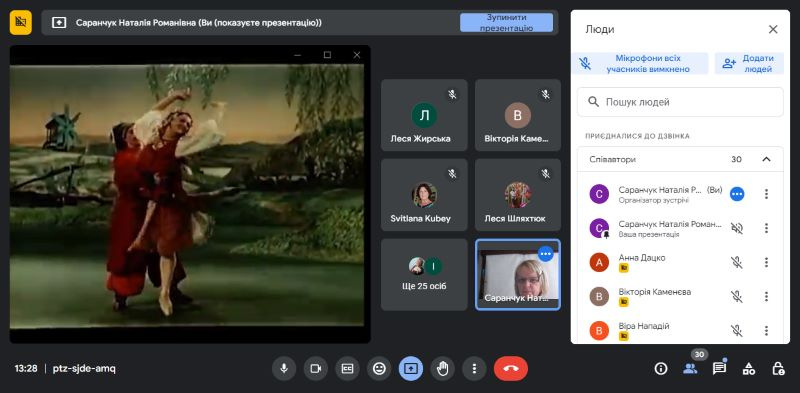Open options menu for Вікторія Каменєва
The height and width of the screenshot is (393, 800).
tap(766, 297)
